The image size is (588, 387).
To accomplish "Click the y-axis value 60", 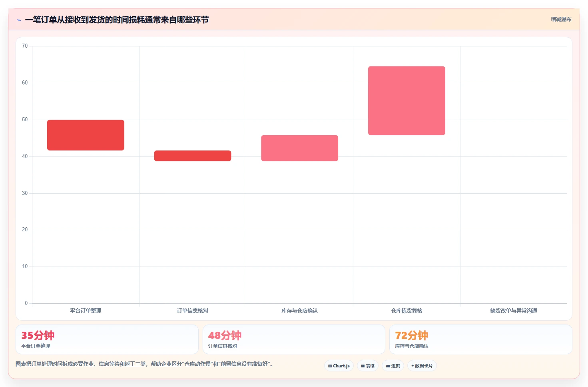I will click(x=25, y=83).
